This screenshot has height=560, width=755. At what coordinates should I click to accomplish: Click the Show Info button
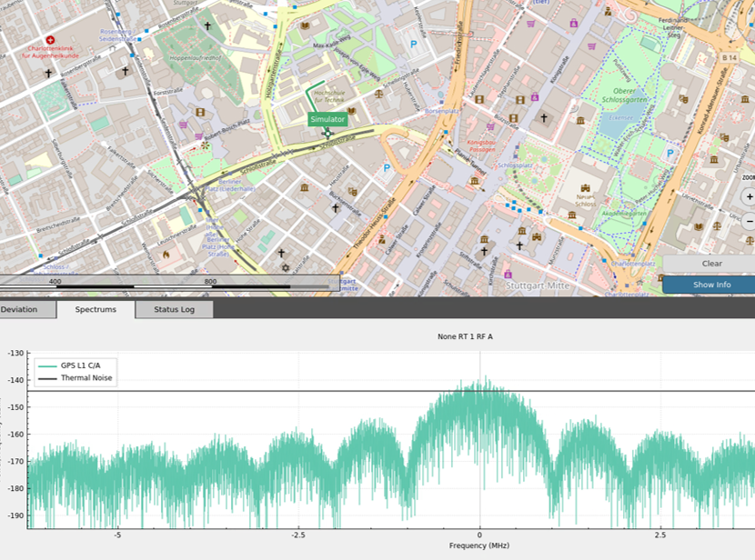tap(710, 285)
